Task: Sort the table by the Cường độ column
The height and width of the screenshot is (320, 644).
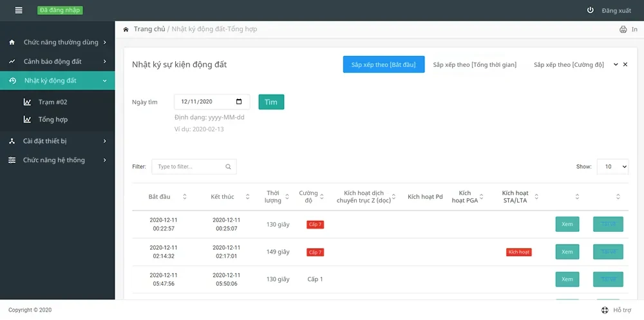Action: [322, 197]
